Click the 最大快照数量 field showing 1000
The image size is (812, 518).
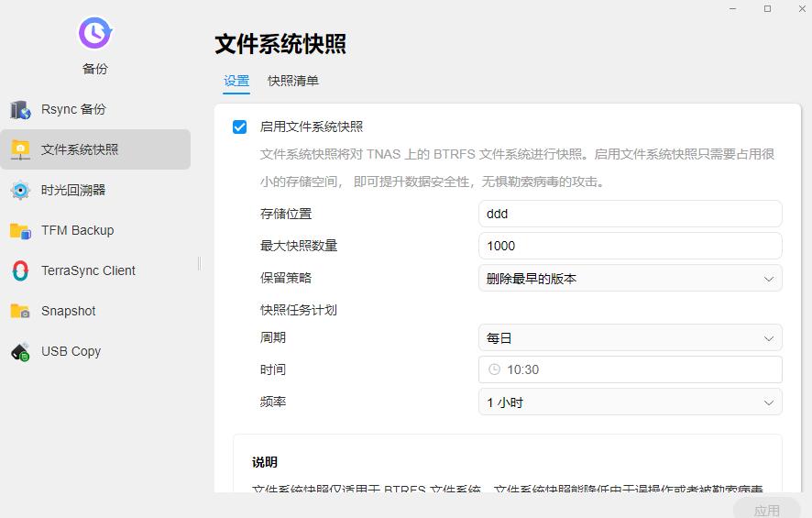click(x=630, y=246)
